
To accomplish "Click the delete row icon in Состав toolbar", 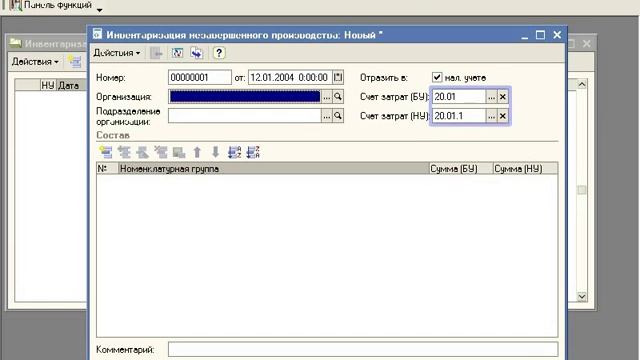I will pyautogui.click(x=161, y=152).
